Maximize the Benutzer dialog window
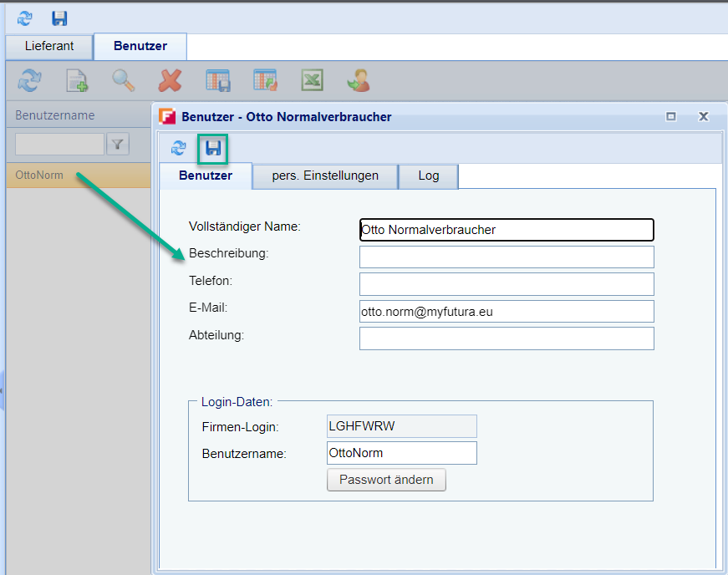Screen dimensions: 728x575 click(671, 117)
